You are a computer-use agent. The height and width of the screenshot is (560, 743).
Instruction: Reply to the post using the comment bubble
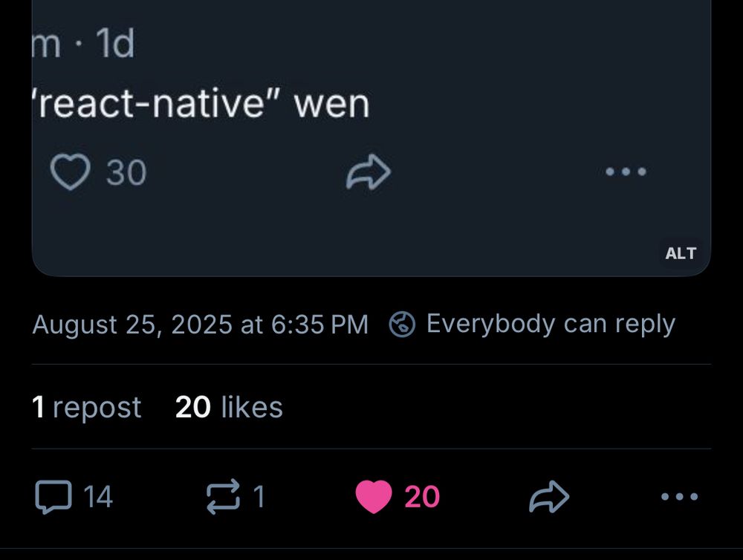[x=53, y=496]
